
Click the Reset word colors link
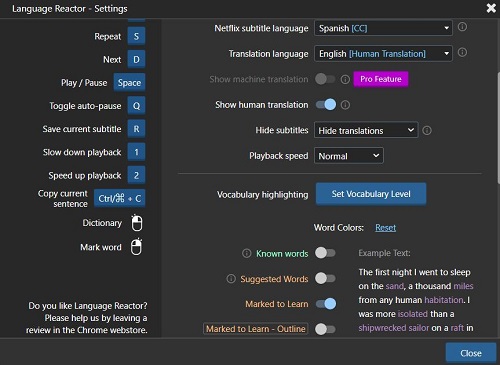click(x=386, y=228)
